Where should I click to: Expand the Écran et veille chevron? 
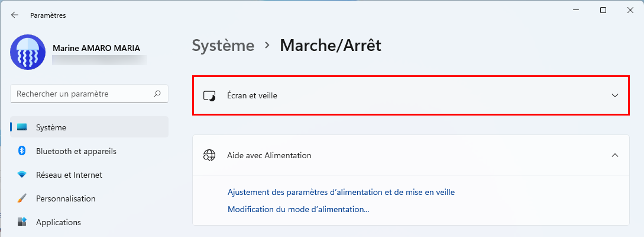[615, 95]
